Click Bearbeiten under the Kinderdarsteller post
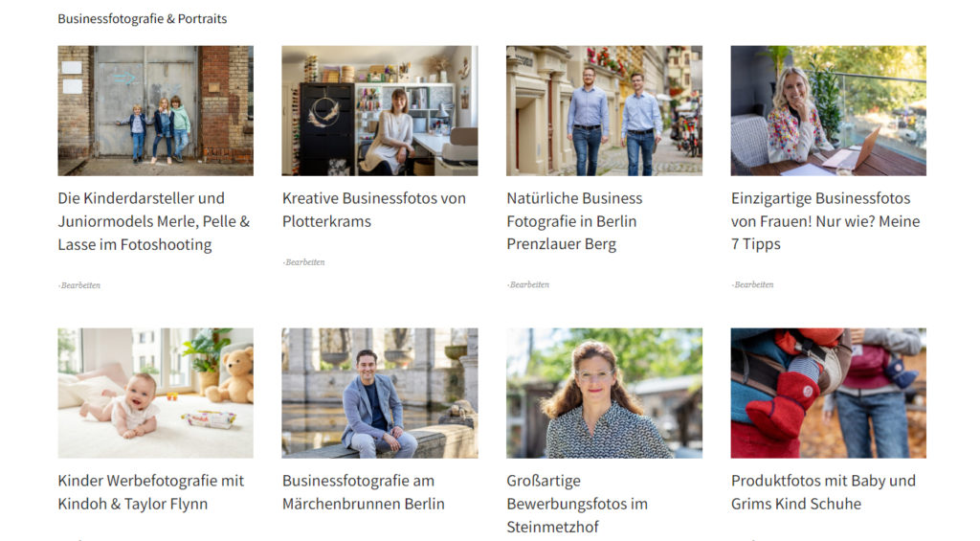Viewport: 980px width, 541px height. coord(80,285)
